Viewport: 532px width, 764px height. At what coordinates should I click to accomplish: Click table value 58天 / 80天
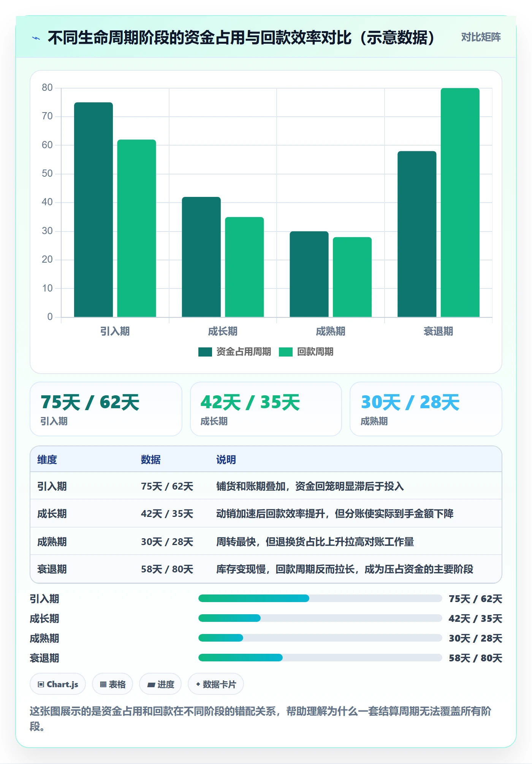click(x=167, y=569)
